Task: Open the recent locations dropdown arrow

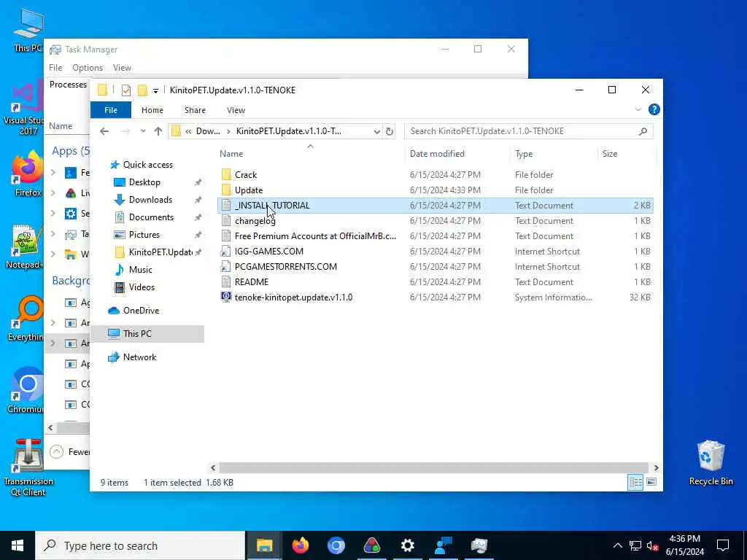Action: click(x=143, y=131)
